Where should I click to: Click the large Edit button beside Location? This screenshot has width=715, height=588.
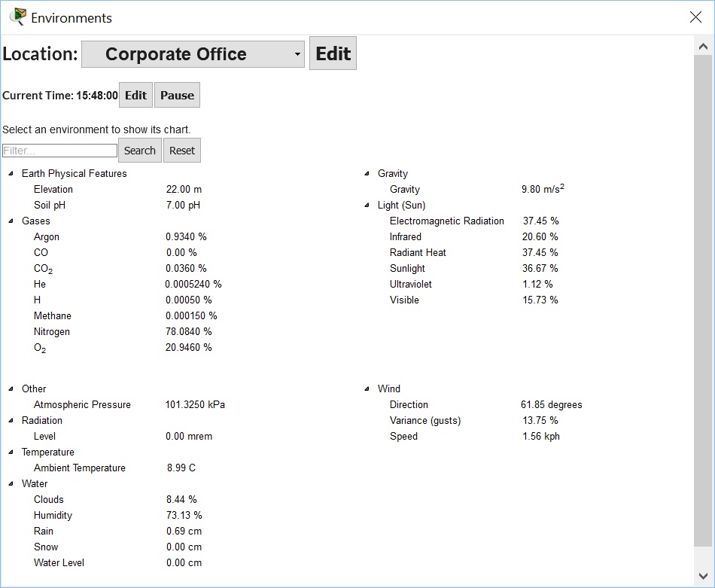pos(333,54)
